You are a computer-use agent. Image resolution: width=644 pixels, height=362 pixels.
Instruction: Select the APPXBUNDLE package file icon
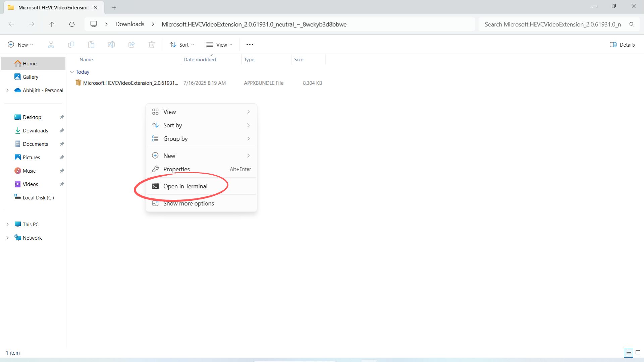(78, 82)
